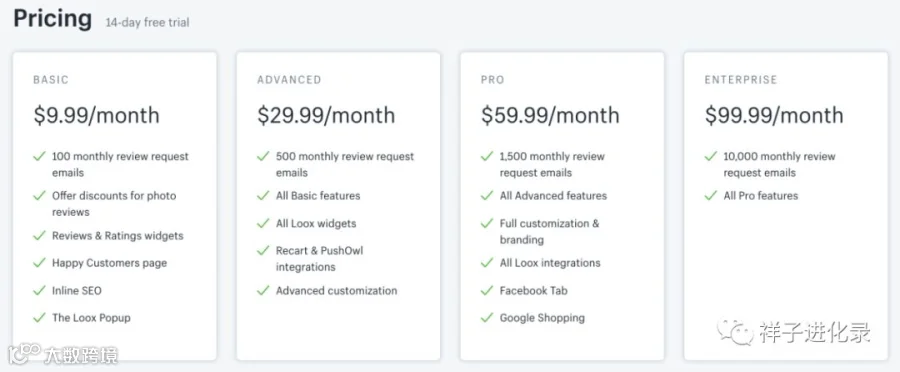Click the bottom-left logo watermark
This screenshot has height=372, width=900.
click(x=62, y=354)
